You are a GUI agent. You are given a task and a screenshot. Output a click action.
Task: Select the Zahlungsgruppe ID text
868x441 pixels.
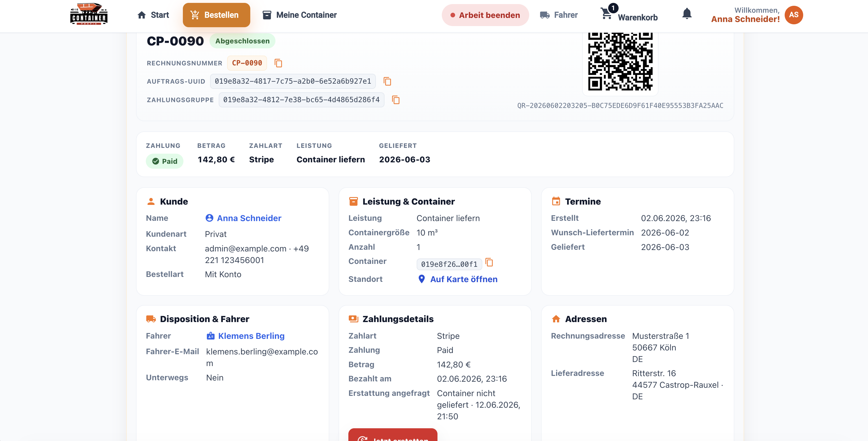pos(301,100)
